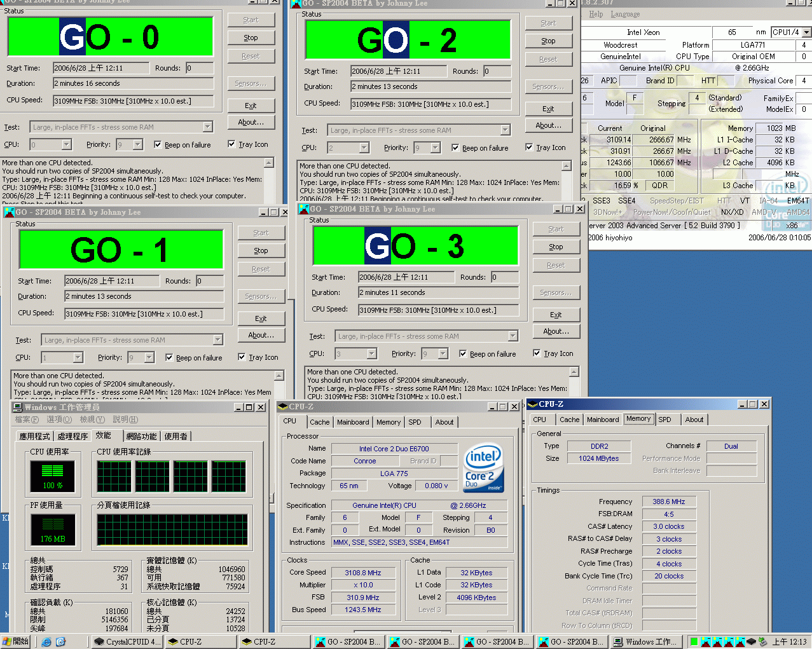
Task: Open the Test dropdown in the GO - 3 window
Action: coord(513,336)
